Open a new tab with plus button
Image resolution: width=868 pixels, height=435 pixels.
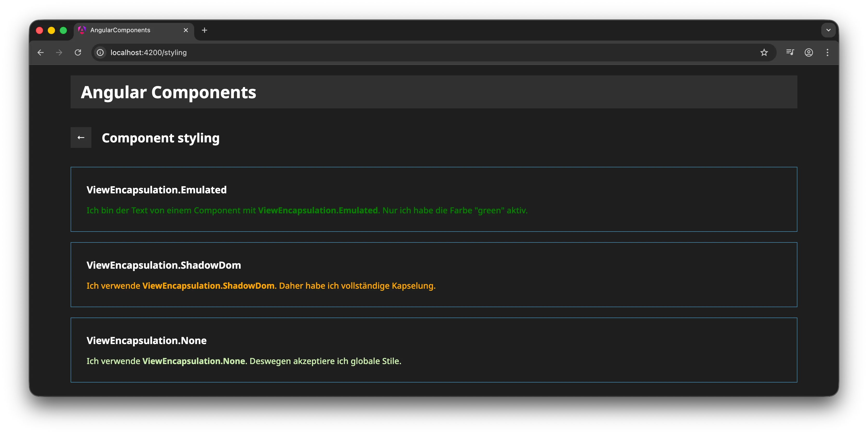coord(205,30)
